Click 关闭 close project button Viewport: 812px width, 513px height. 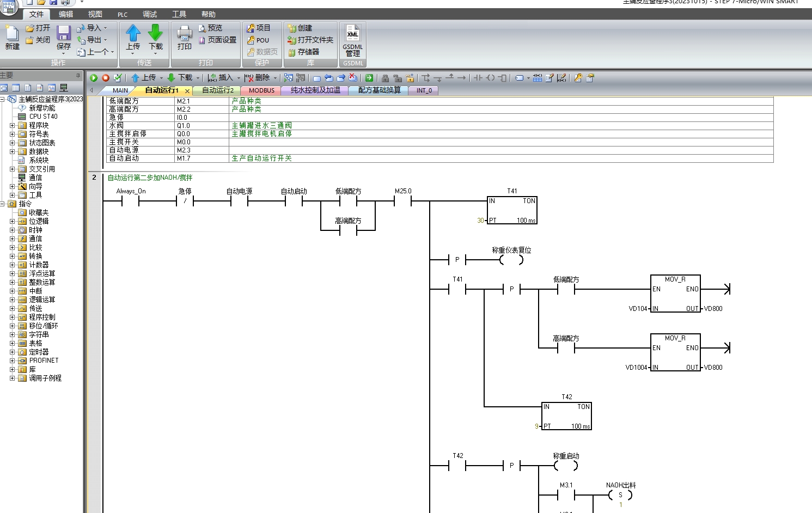tap(38, 40)
